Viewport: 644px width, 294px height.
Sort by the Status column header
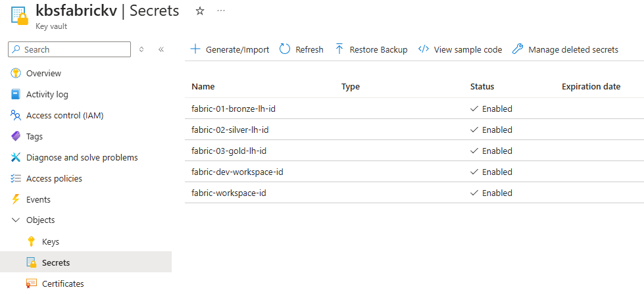click(482, 87)
